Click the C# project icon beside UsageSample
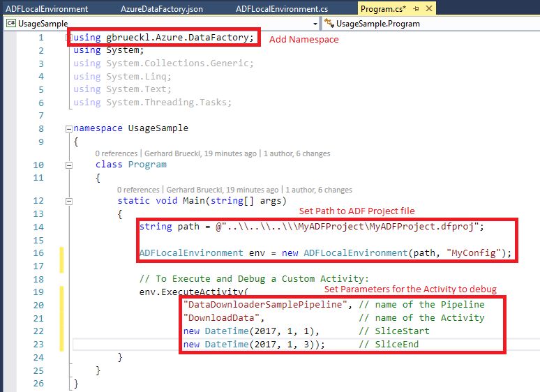 11,24
